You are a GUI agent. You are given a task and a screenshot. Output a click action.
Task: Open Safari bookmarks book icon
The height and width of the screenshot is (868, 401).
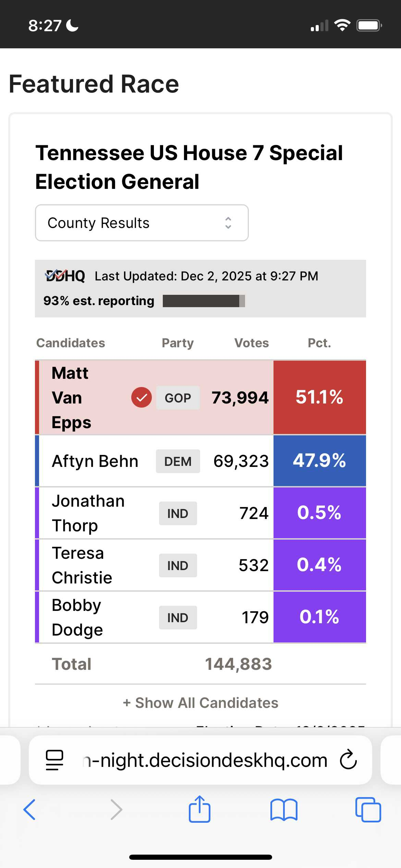pos(284,810)
